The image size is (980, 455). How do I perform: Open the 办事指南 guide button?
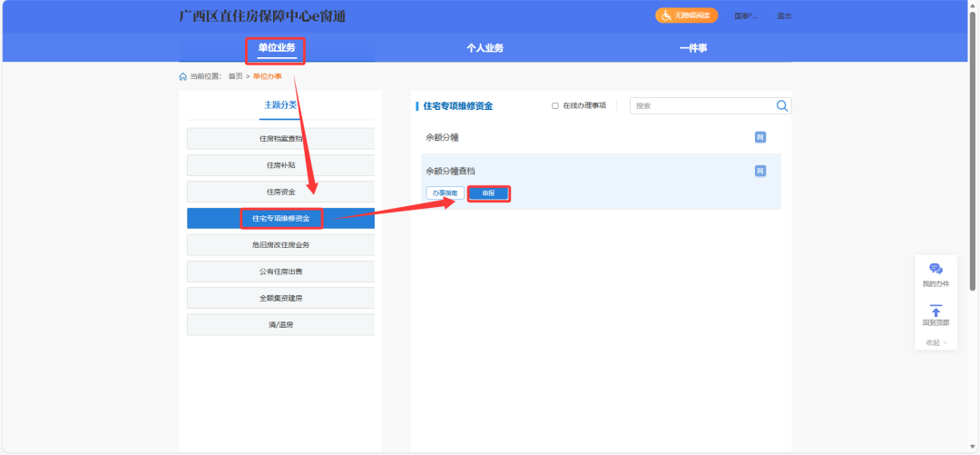coord(445,193)
